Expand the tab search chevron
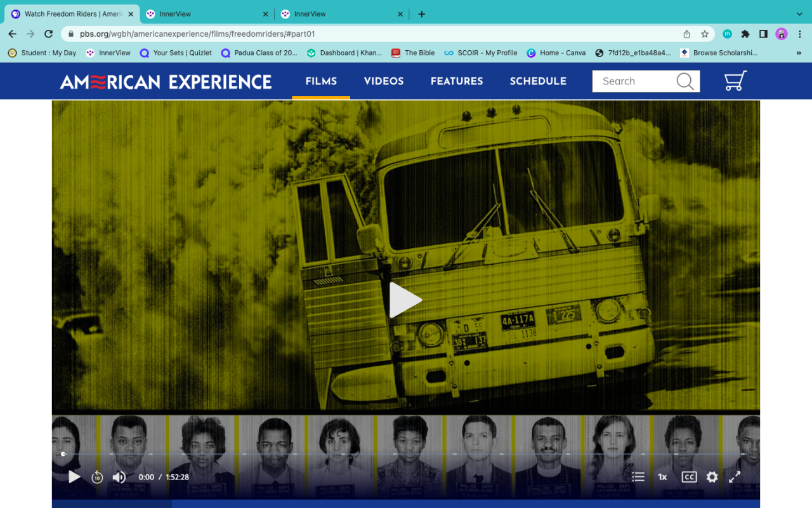 [x=799, y=14]
